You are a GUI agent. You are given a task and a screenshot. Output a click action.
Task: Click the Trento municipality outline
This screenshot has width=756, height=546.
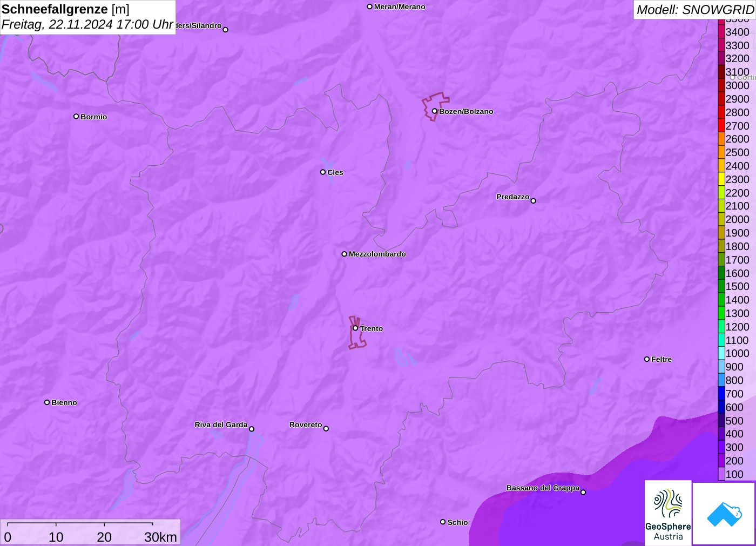356,333
